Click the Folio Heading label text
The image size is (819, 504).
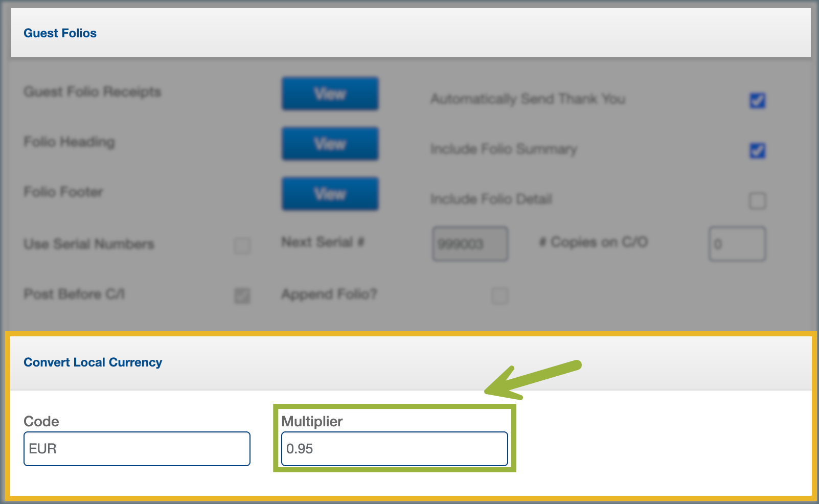(x=69, y=142)
